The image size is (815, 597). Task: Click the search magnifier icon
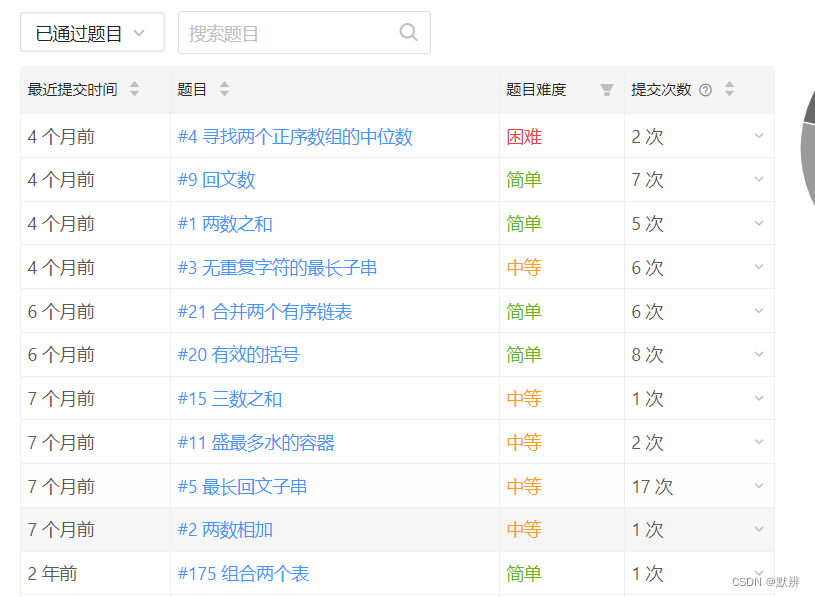409,33
